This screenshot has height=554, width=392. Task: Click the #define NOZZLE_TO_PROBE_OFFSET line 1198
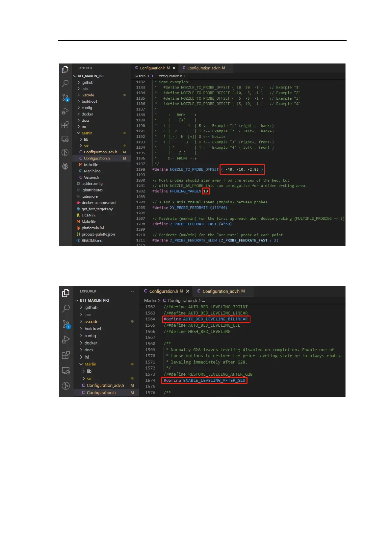(208, 169)
